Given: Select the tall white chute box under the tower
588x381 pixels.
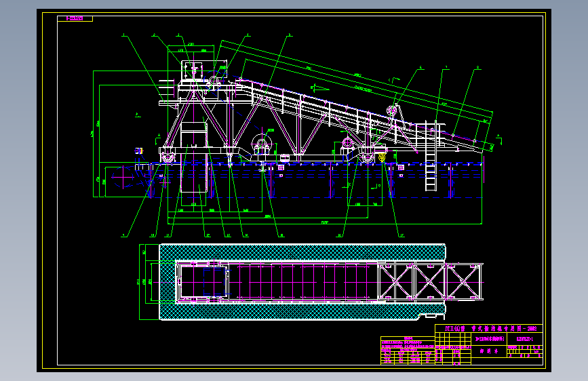Looking at the screenshot, I should (x=193, y=157).
